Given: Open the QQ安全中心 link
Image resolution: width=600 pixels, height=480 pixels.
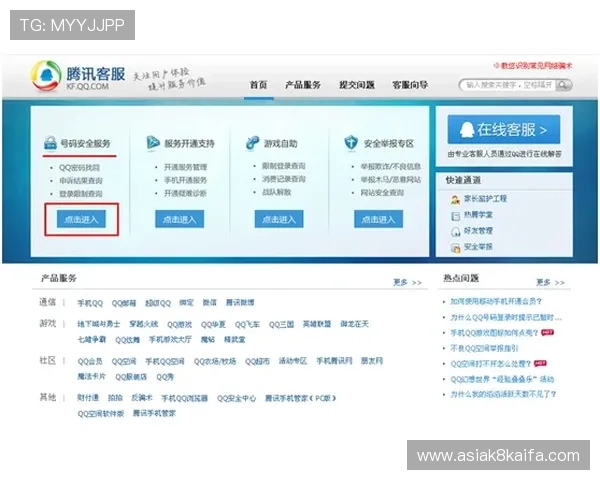Looking at the screenshot, I should [x=236, y=398].
